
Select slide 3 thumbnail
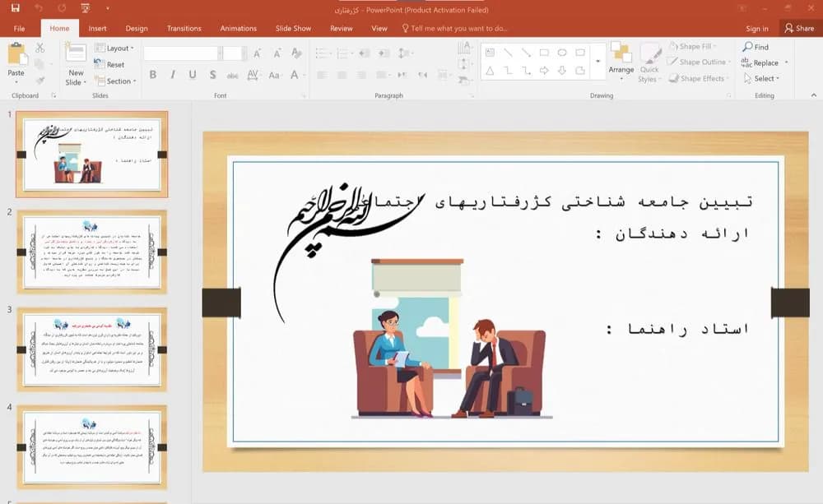92,349
